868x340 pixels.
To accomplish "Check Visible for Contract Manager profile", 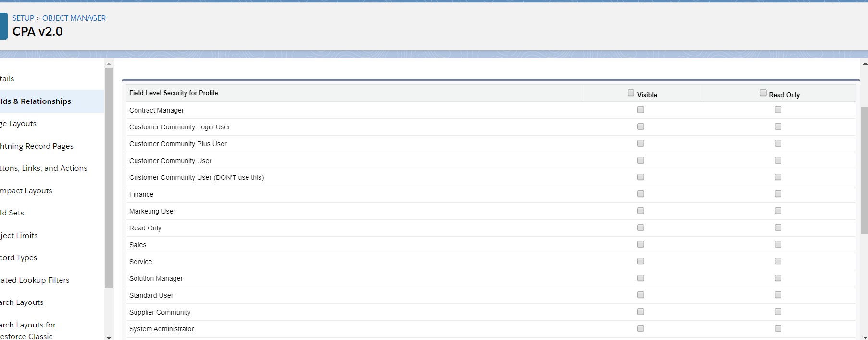I will tap(641, 110).
